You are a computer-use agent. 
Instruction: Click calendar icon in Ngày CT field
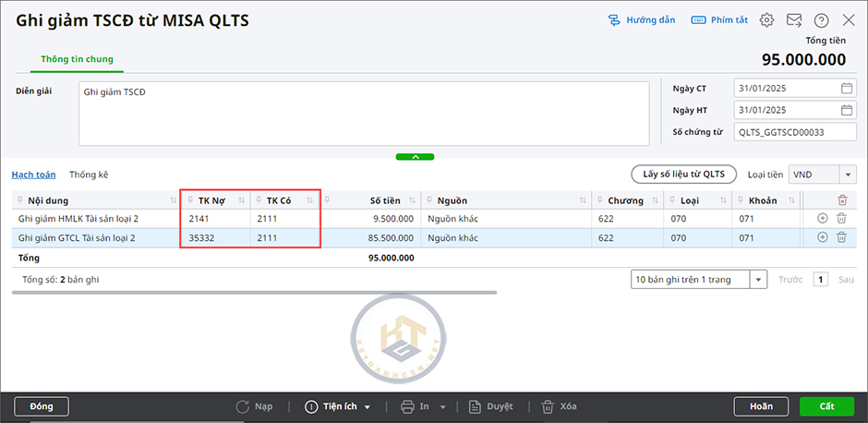(847, 89)
